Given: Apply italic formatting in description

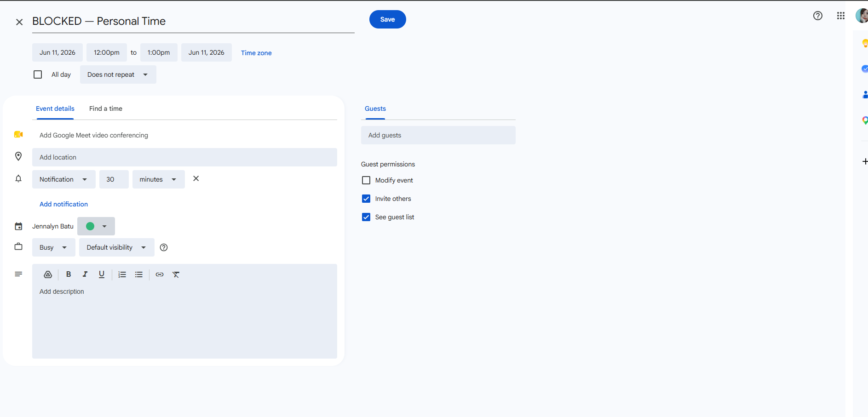Looking at the screenshot, I should tap(85, 274).
